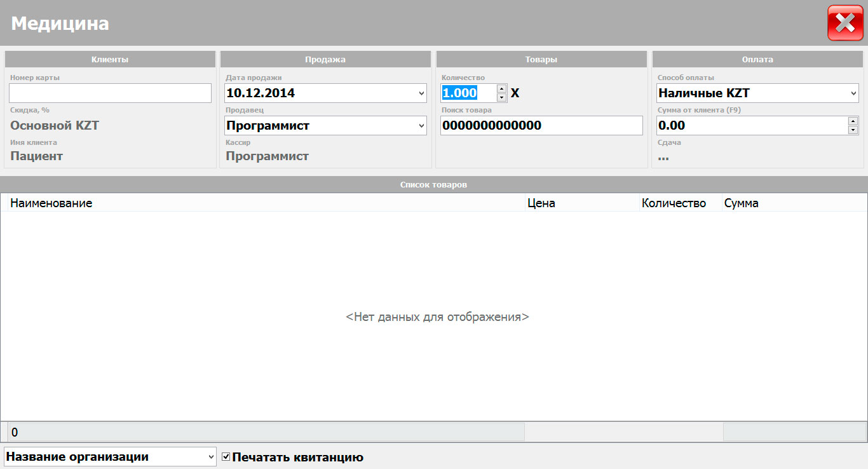Sort by the Наименование column header
Viewport: 868px width, 469px height.
[x=266, y=203]
